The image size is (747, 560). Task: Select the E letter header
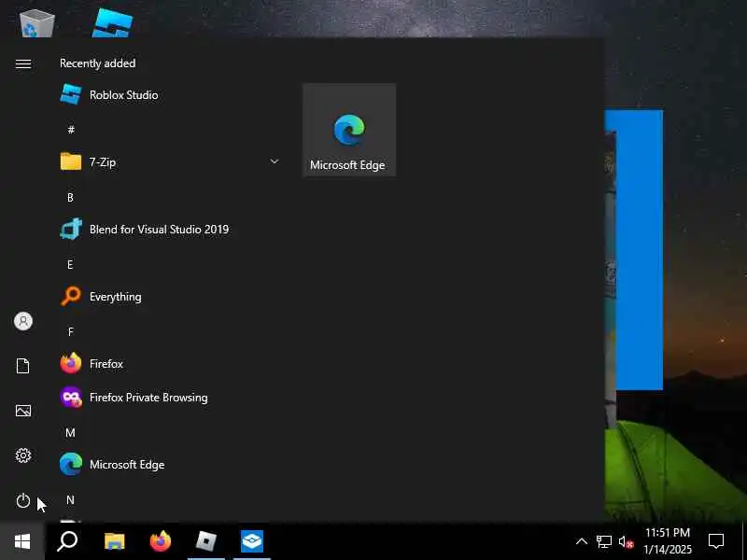[71, 264]
